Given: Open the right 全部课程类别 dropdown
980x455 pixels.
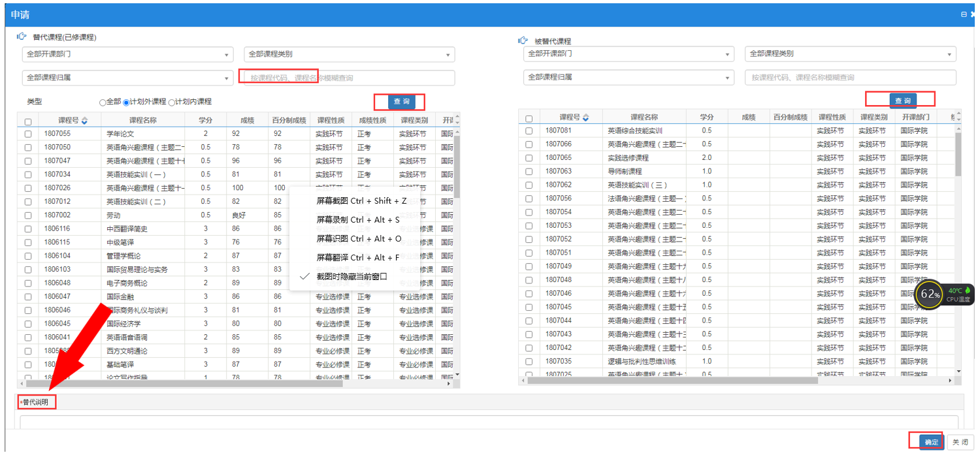Looking at the screenshot, I should (x=850, y=54).
